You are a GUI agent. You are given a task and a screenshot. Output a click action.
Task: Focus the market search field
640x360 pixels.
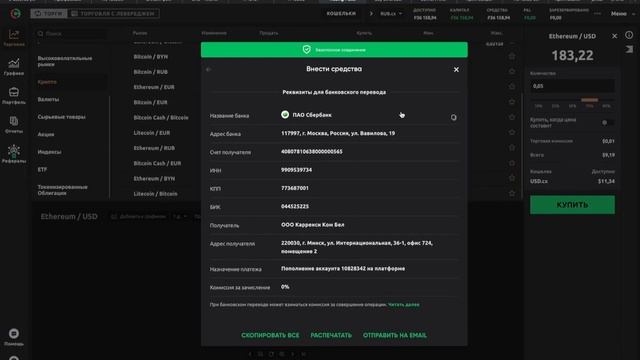71,33
